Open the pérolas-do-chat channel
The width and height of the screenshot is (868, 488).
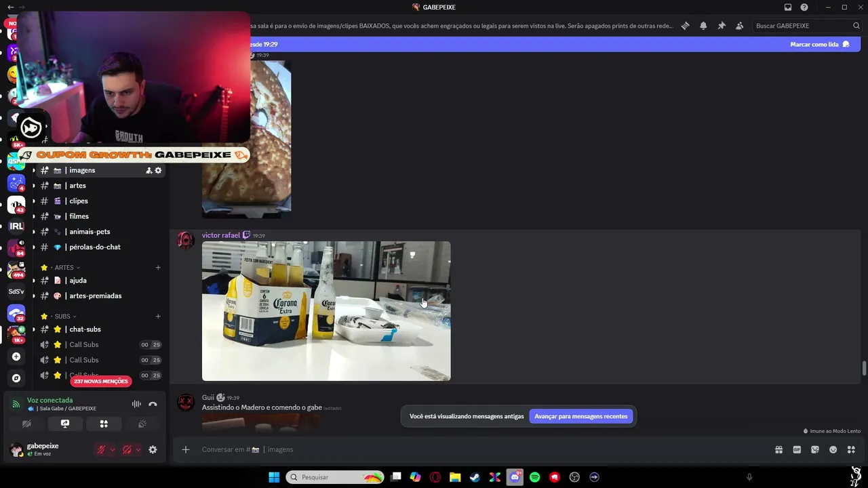point(100,247)
